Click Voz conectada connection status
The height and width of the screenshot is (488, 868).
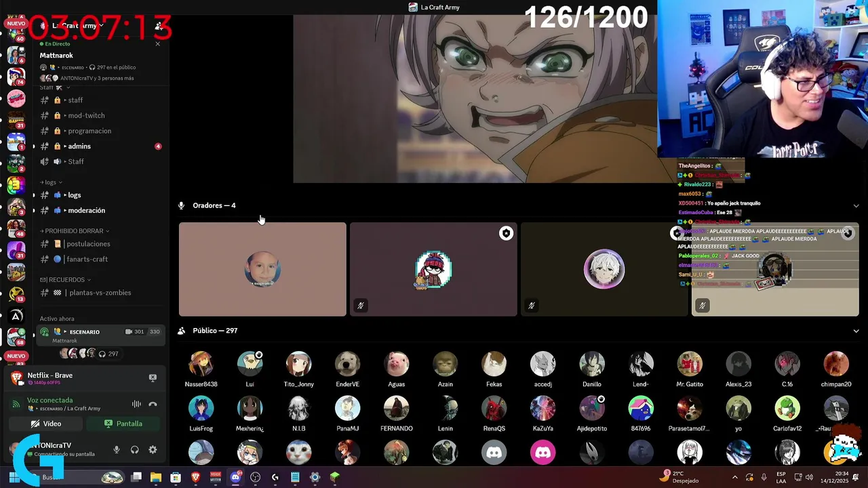[x=50, y=400]
